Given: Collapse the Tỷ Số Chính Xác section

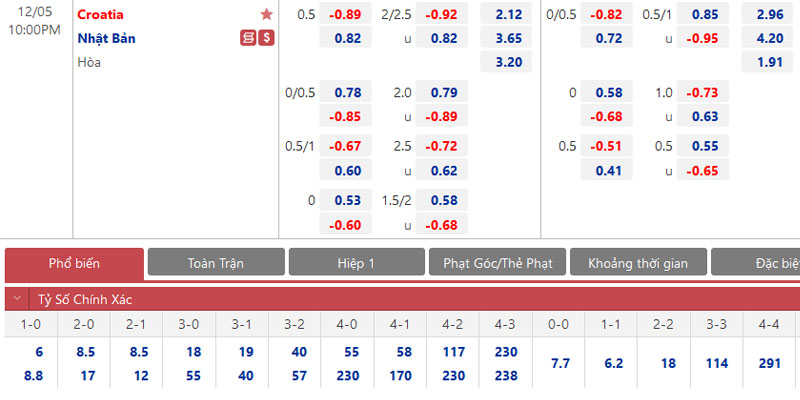Looking at the screenshot, I should click(15, 299).
